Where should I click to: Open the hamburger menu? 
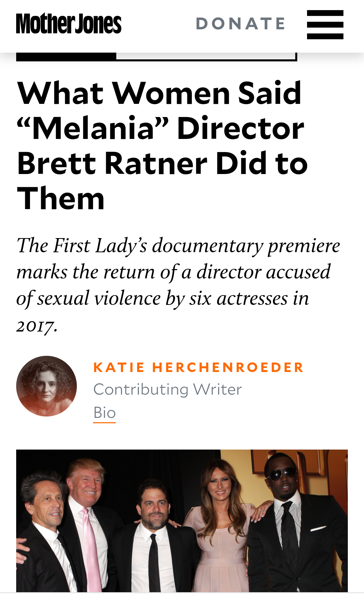[325, 24]
